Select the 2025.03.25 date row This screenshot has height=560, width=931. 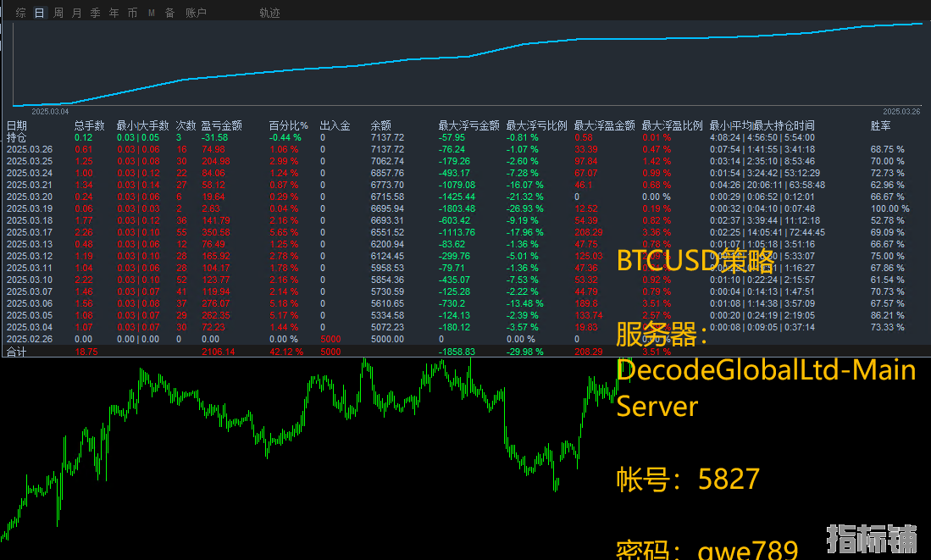coord(30,161)
